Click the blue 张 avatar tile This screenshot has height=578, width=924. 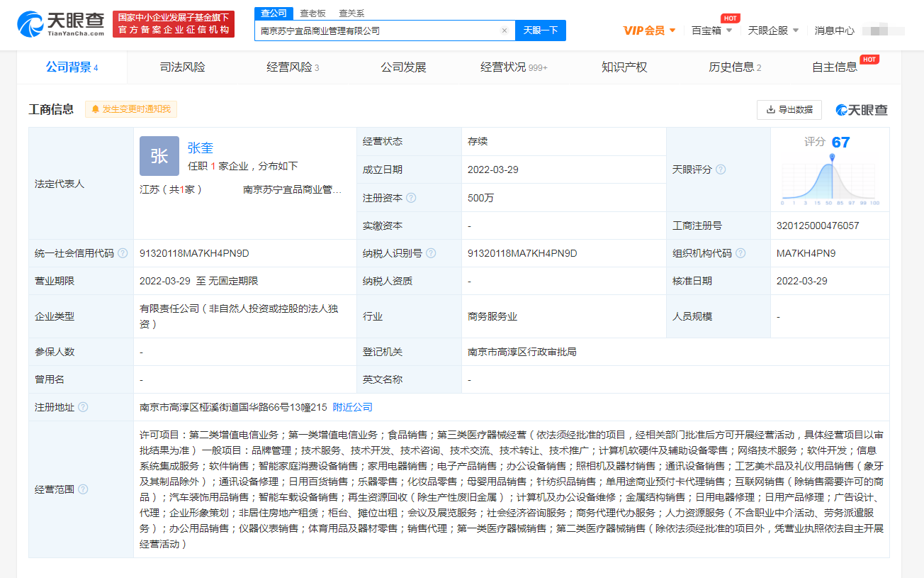pyautogui.click(x=159, y=156)
